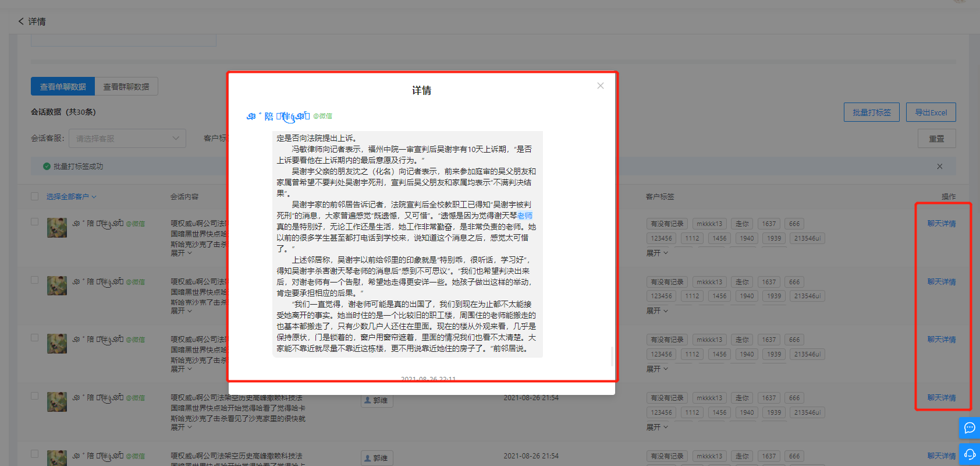This screenshot has width=980, height=466.
Task: Check the fifth customer row checkbox
Action: click(35, 454)
